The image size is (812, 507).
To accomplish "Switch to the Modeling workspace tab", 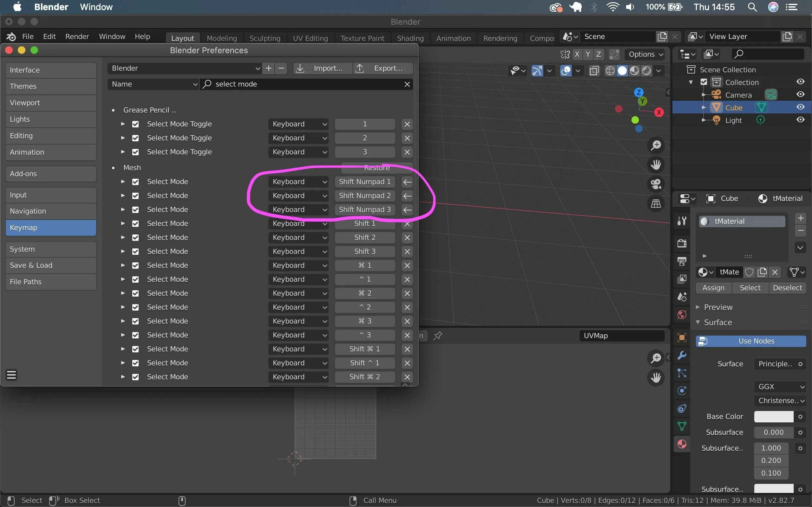I will (222, 38).
